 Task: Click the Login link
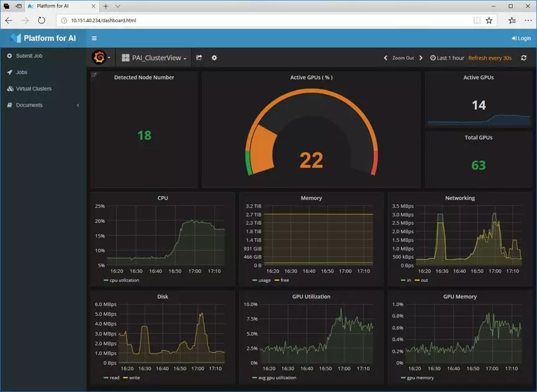[x=521, y=38]
